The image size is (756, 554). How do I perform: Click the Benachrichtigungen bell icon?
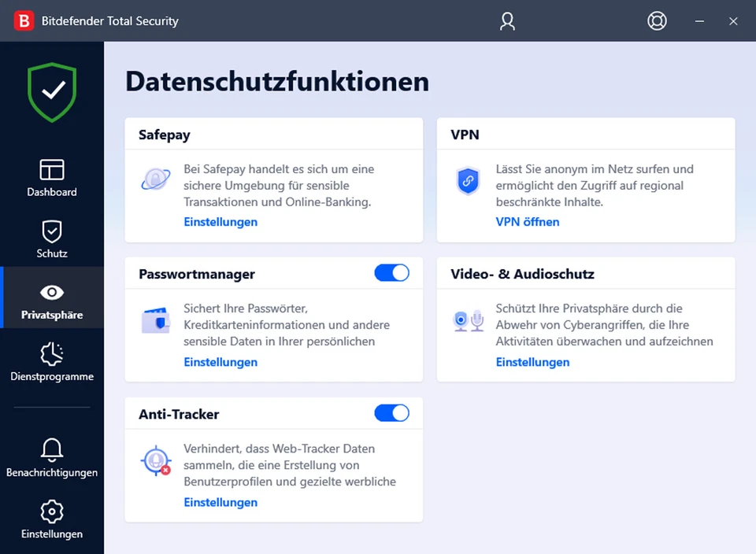pos(51,450)
